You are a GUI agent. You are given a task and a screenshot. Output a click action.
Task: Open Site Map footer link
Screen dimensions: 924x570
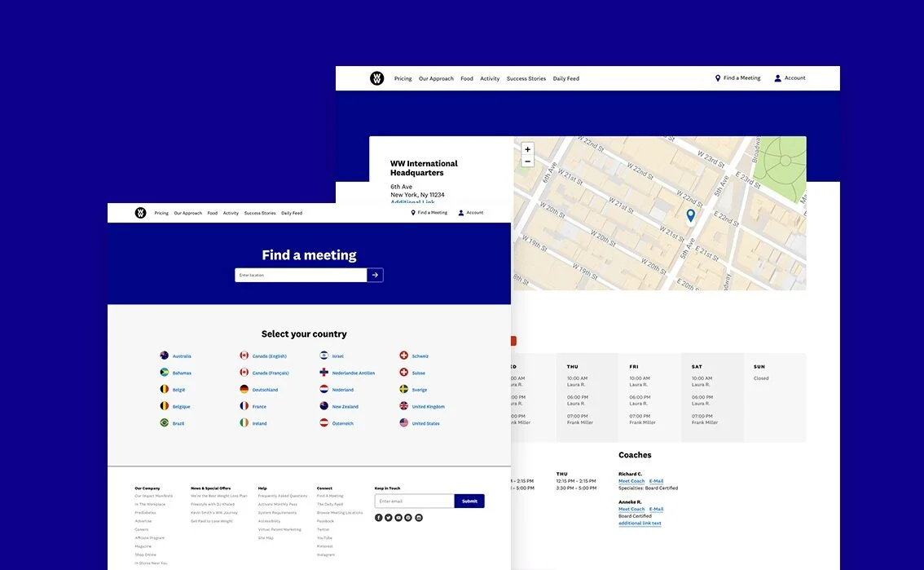pos(266,538)
